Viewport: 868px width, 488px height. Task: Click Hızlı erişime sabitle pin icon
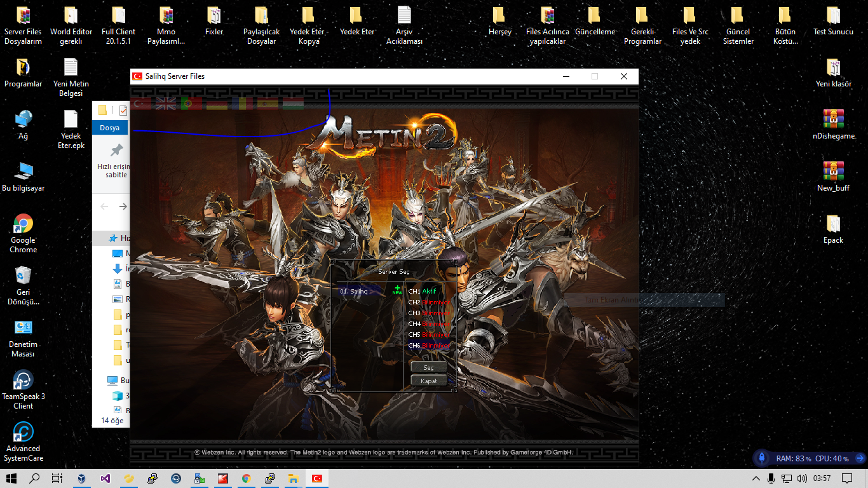tap(116, 150)
